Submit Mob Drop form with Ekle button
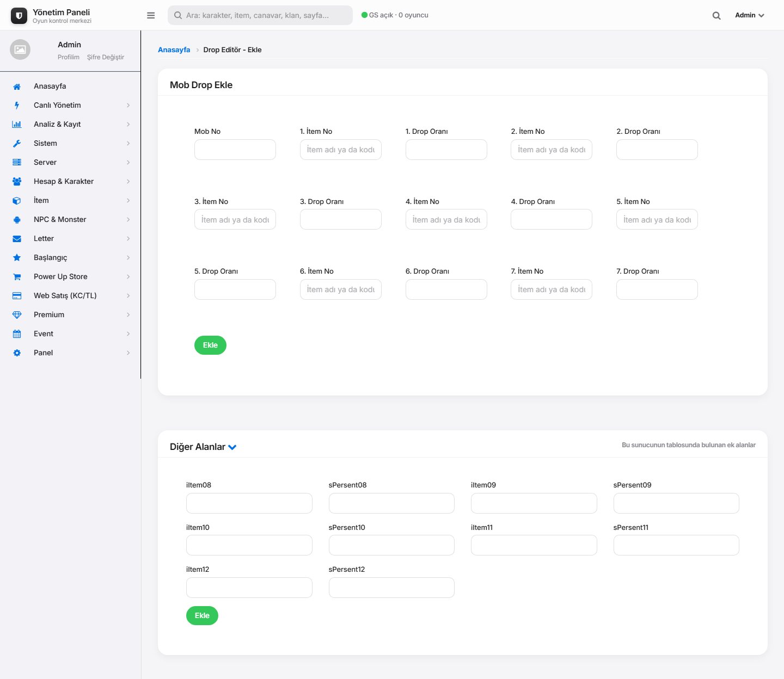The height and width of the screenshot is (679, 784). 210,345
